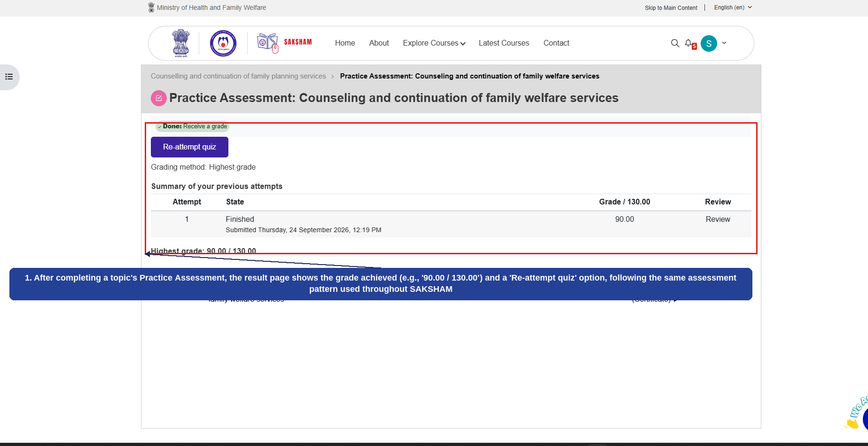Open the Done: Receive a grade status
The image size is (868, 446).
[x=192, y=126]
